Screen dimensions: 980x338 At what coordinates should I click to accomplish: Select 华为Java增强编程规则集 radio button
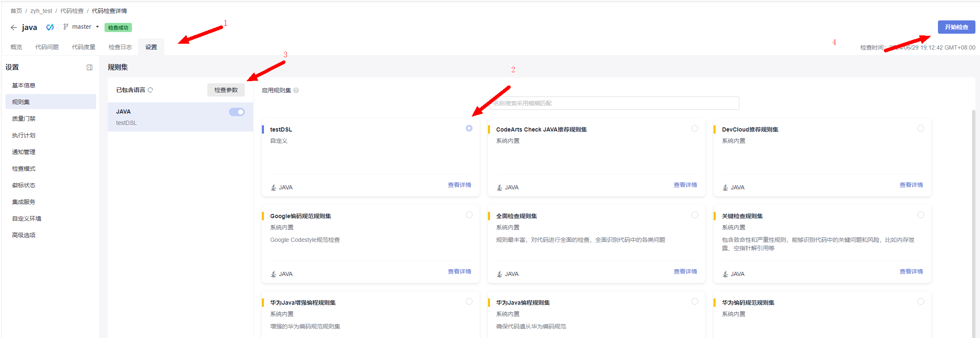coord(469,301)
